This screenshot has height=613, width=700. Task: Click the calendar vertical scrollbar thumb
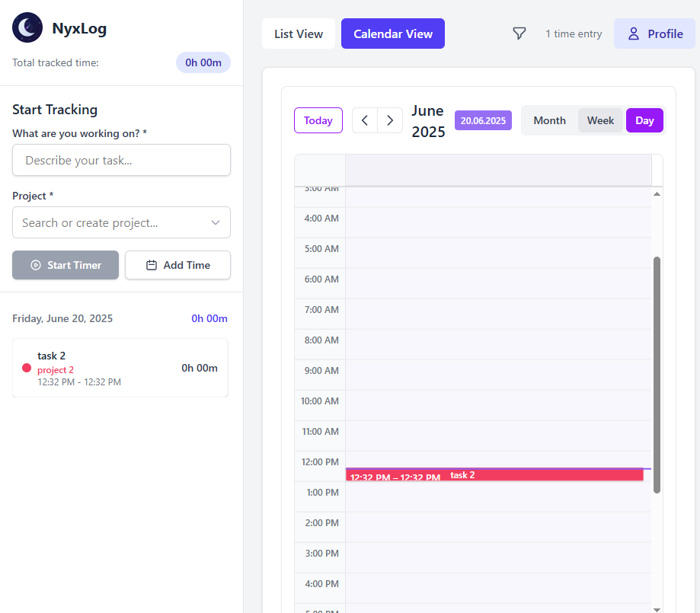coord(657,375)
